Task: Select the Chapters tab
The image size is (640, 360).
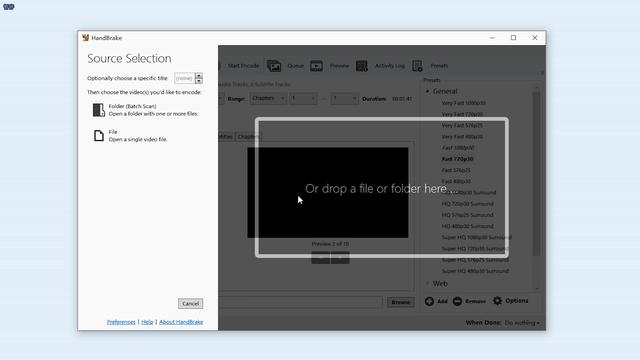Action: pos(248,137)
